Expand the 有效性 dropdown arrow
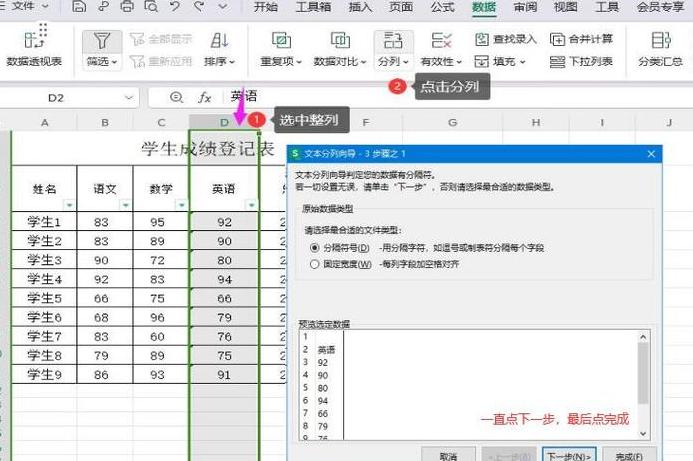Screen dimensions: 693x461 (459, 62)
